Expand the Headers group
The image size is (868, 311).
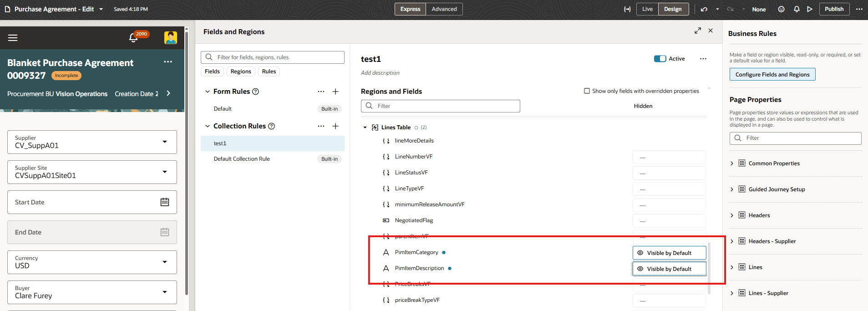coord(731,215)
